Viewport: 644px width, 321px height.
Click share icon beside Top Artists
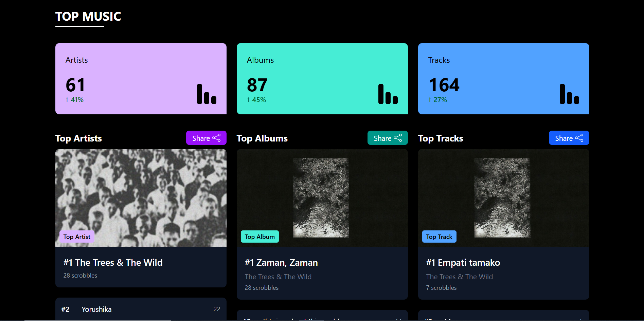coord(216,138)
